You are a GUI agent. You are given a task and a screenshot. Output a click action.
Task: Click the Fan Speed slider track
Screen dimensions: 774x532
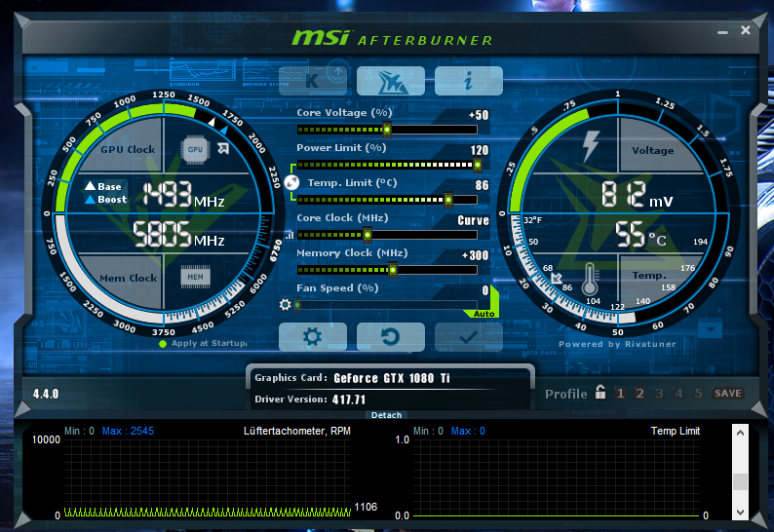(x=388, y=305)
